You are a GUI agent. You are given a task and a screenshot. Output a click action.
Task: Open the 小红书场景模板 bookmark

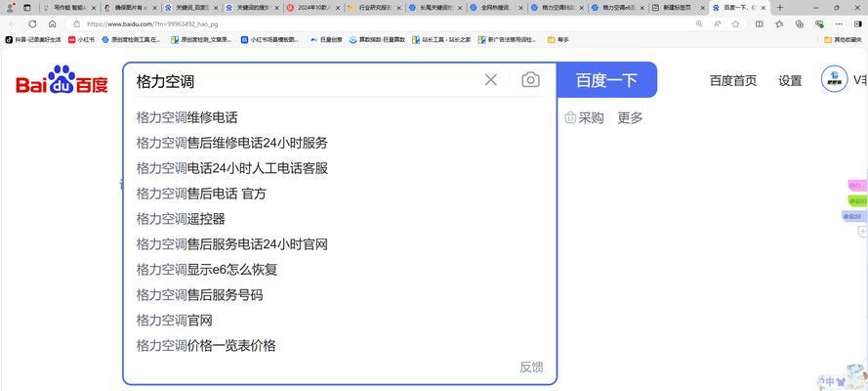(x=269, y=40)
